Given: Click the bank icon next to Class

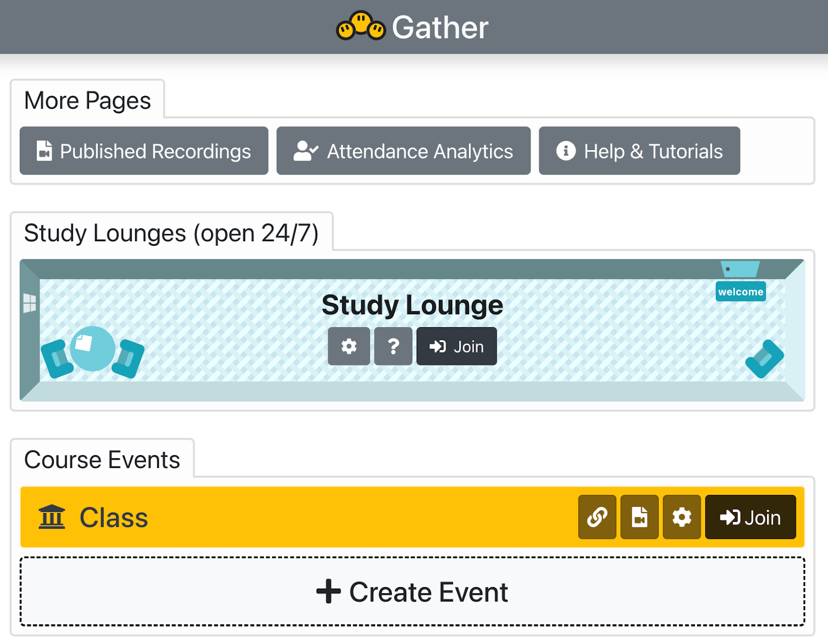Looking at the screenshot, I should pyautogui.click(x=52, y=517).
